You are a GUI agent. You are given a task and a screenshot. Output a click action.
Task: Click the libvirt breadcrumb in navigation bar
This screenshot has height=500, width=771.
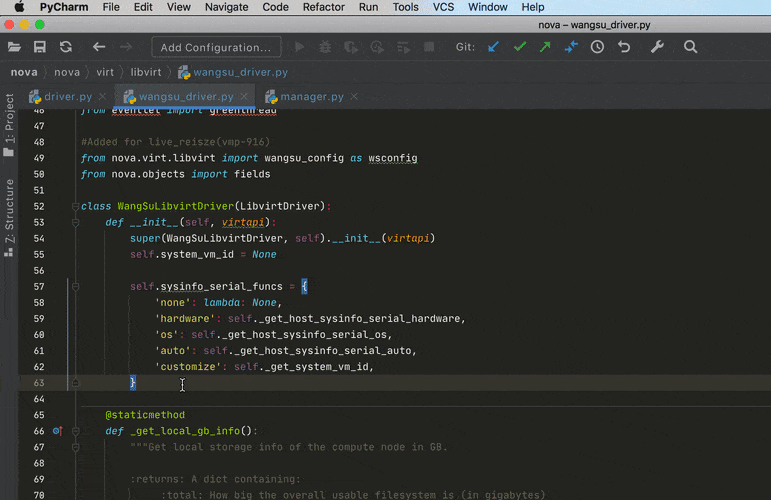tap(146, 72)
